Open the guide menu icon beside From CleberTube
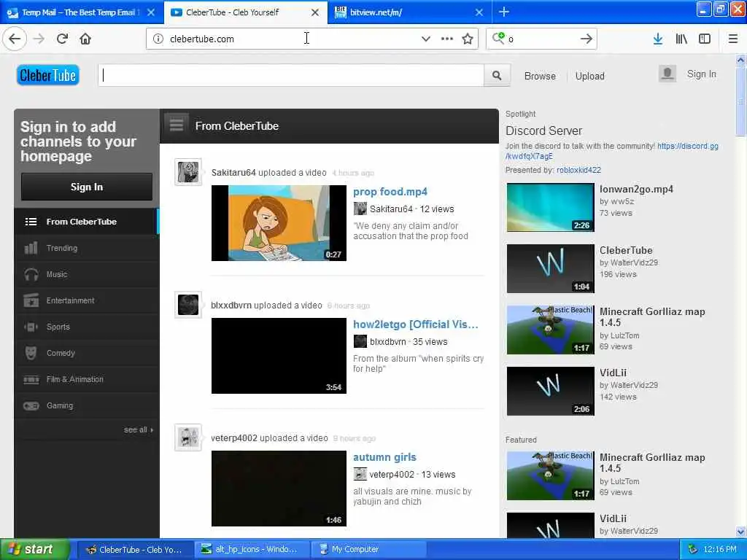747x560 pixels. [x=177, y=125]
